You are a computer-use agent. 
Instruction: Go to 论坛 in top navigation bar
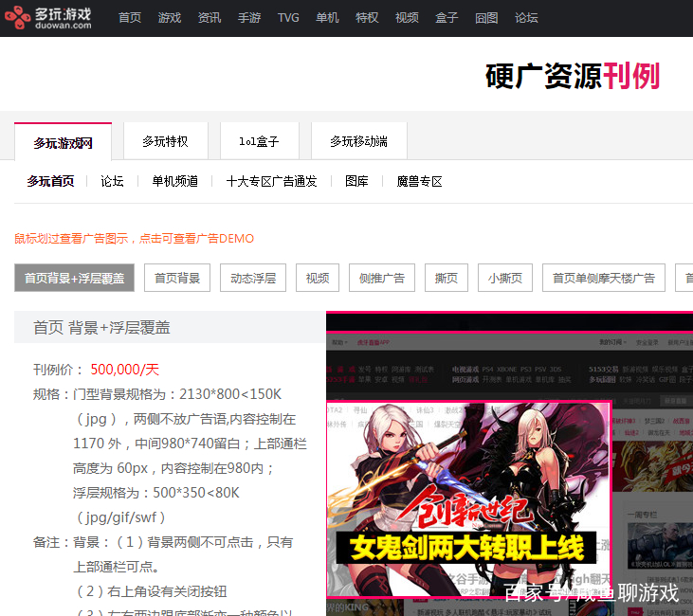(x=526, y=18)
